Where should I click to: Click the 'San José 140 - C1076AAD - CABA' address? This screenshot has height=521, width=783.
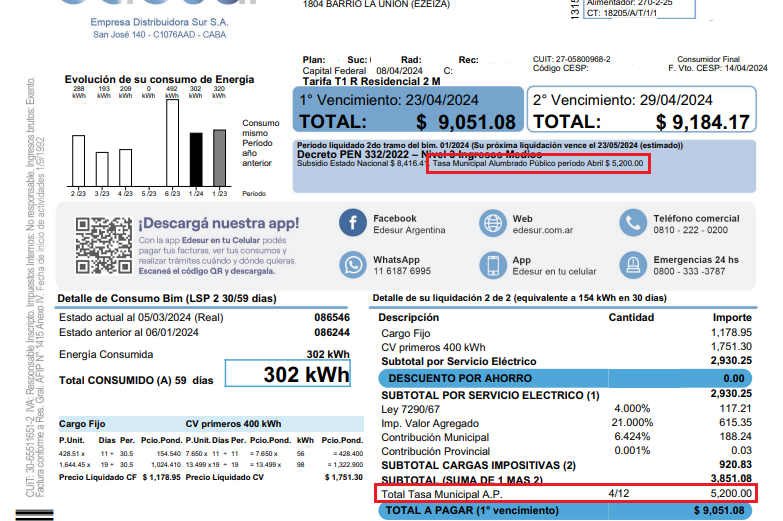159,35
